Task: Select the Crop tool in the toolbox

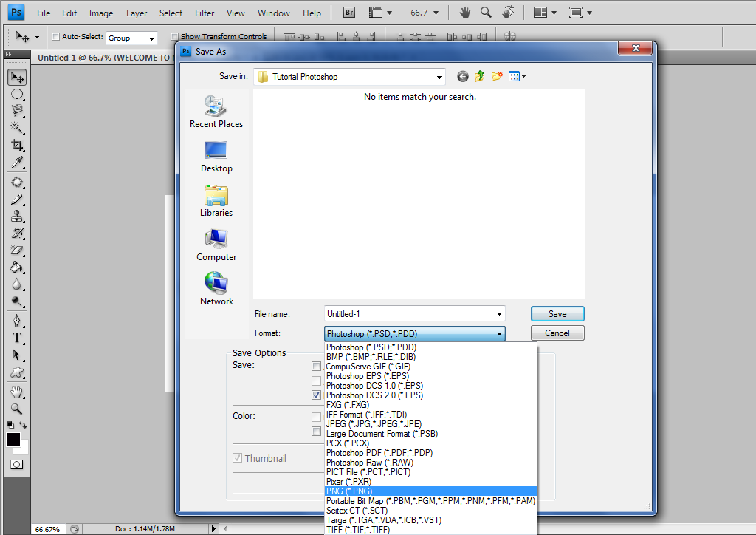Action: pos(17,146)
